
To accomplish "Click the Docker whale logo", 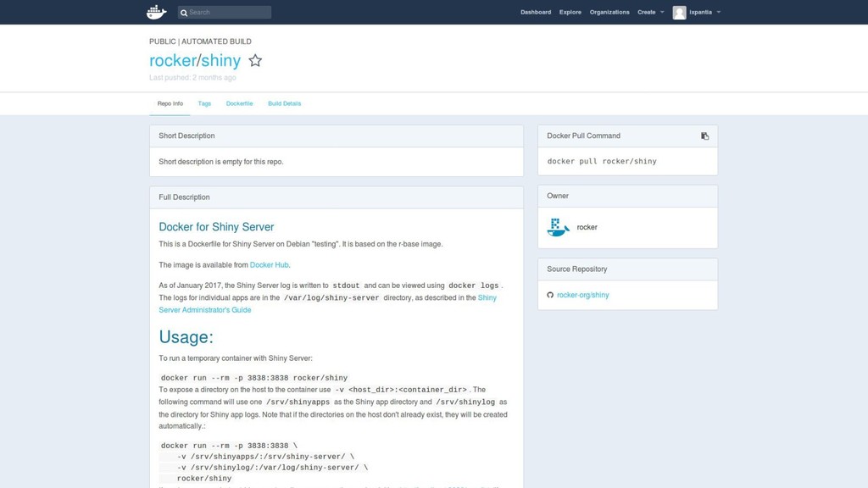I will 157,12.
